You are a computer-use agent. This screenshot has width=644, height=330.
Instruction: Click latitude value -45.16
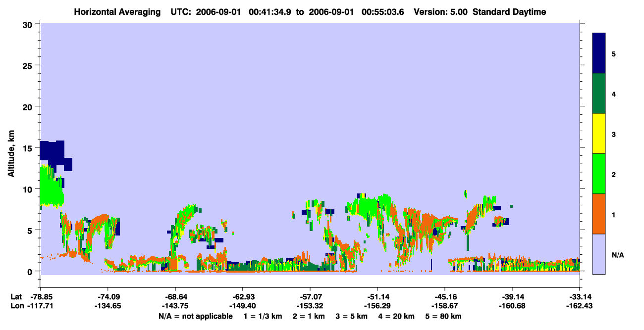pos(444,297)
